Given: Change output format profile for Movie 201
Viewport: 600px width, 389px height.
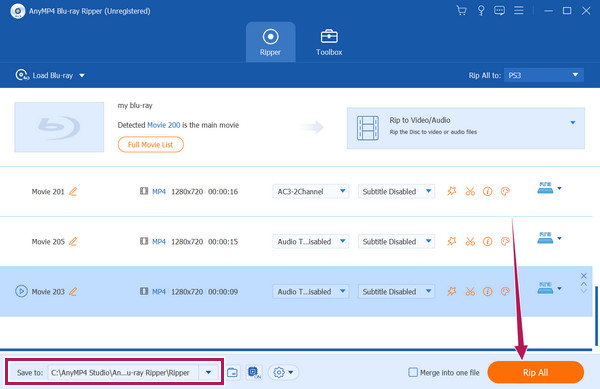Looking at the screenshot, I should [549, 188].
